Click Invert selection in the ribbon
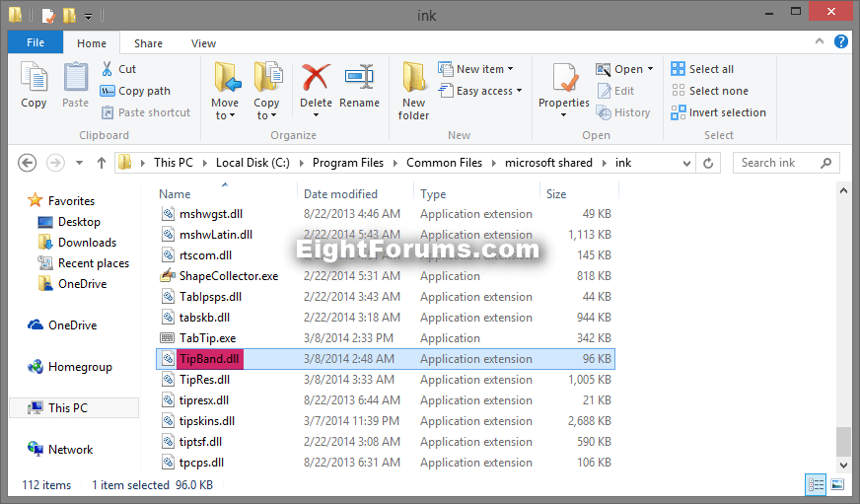The height and width of the screenshot is (504, 860). tap(719, 112)
